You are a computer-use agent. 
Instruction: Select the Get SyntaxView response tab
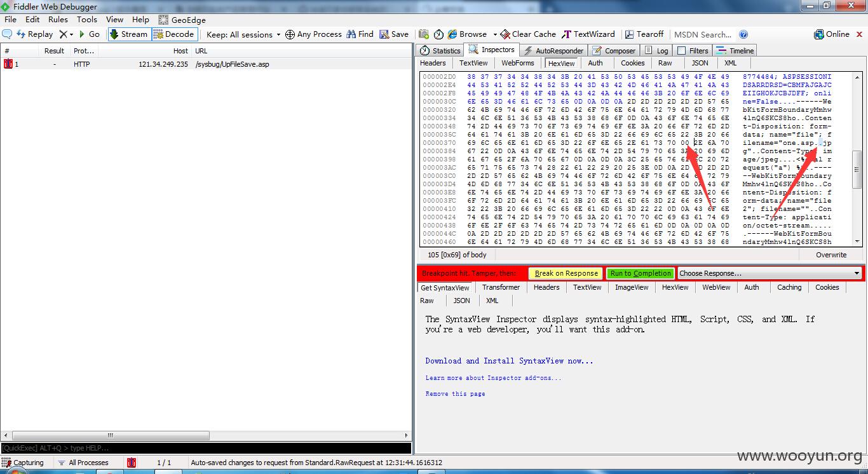[445, 288]
